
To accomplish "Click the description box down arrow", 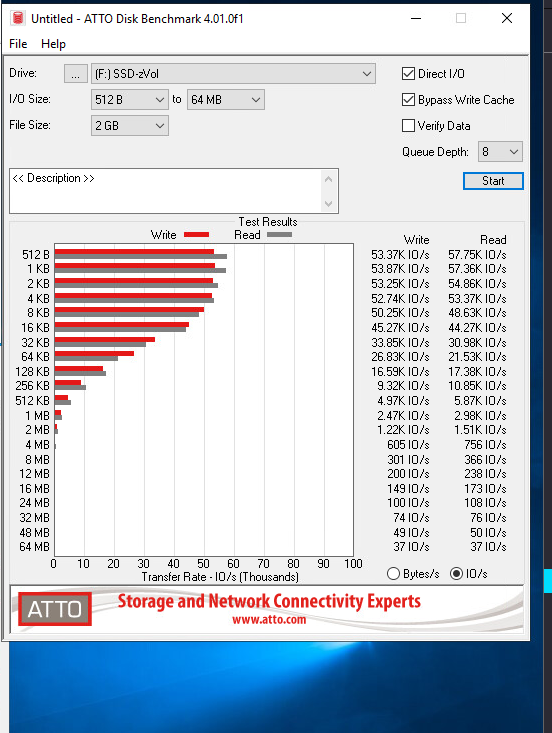I will click(x=329, y=204).
